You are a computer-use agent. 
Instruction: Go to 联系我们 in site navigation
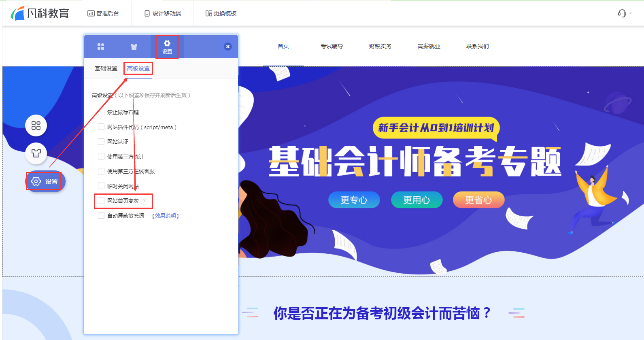tap(478, 46)
